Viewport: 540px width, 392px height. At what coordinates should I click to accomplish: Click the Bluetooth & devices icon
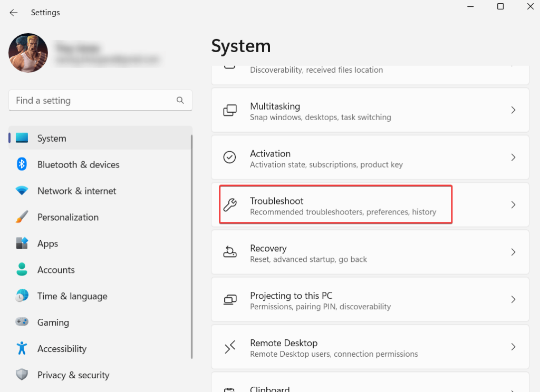22,164
